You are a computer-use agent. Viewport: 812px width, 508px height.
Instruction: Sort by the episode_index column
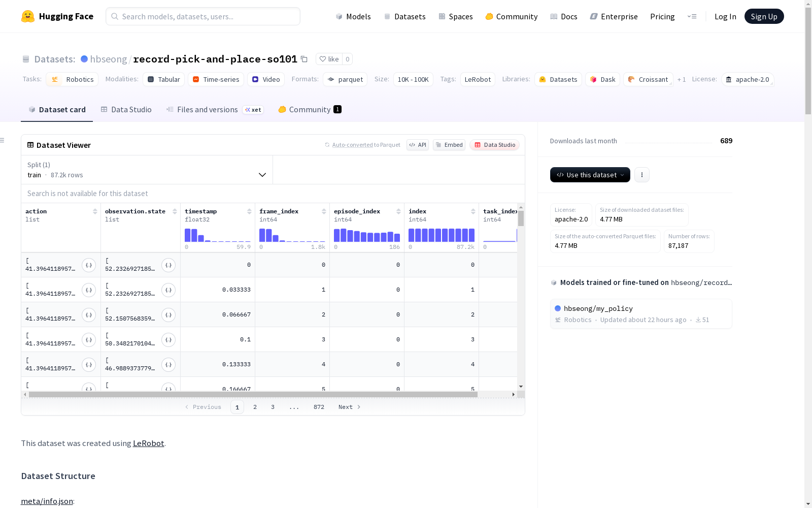click(x=398, y=211)
